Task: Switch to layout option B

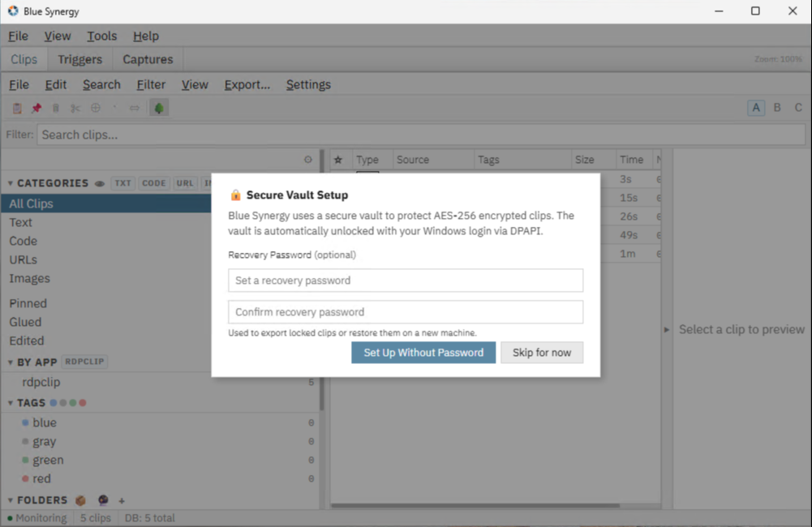Action: point(777,108)
